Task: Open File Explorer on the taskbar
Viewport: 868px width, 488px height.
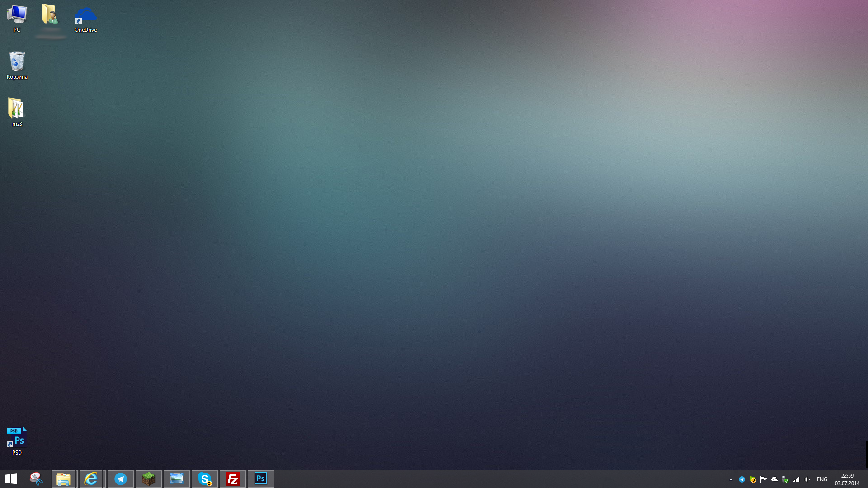Action: pos(63,479)
